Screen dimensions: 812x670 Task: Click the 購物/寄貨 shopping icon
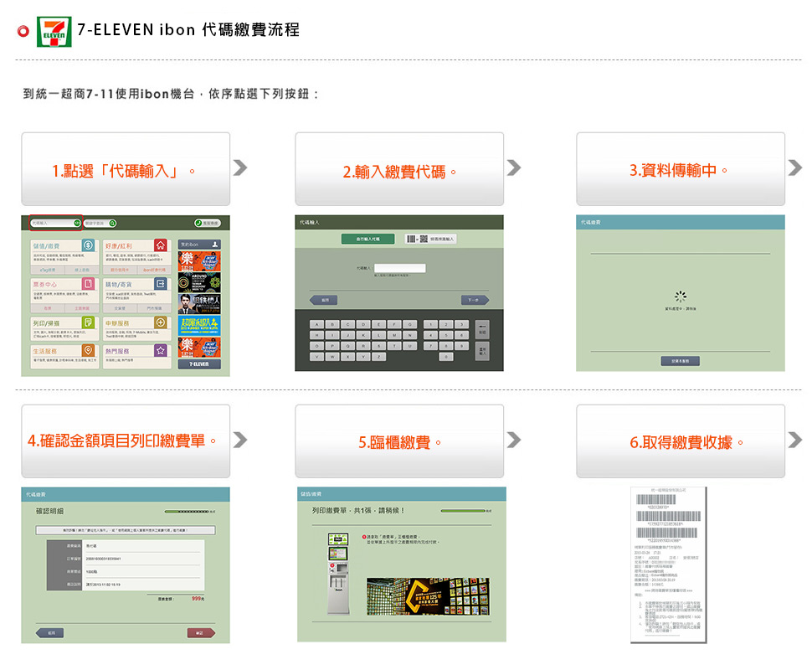click(x=162, y=285)
